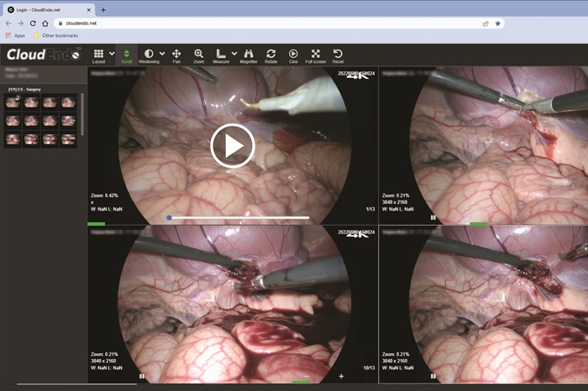
Task: Click the site lock icon in address bar
Action: click(x=60, y=23)
